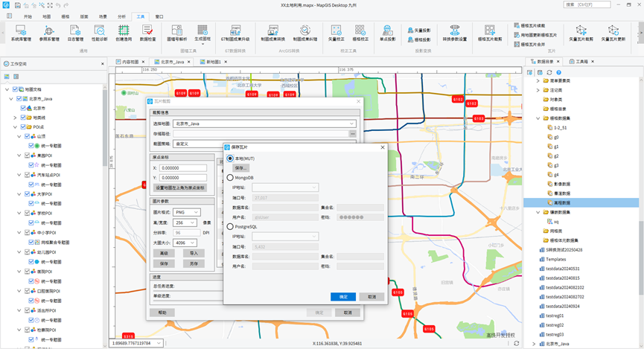
Task: Expand the 大图大小 4096 dropdown
Action: (186, 243)
